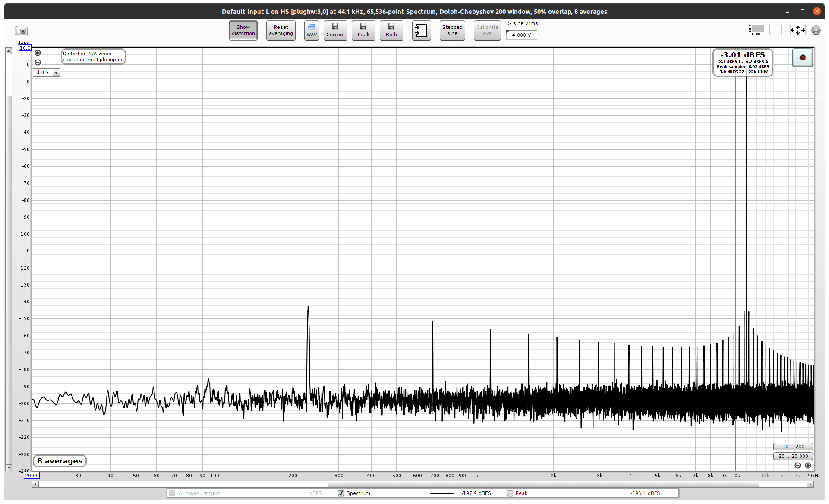Viewport: 829px width, 504px height.
Task: Save Both traces
Action: coord(391,30)
